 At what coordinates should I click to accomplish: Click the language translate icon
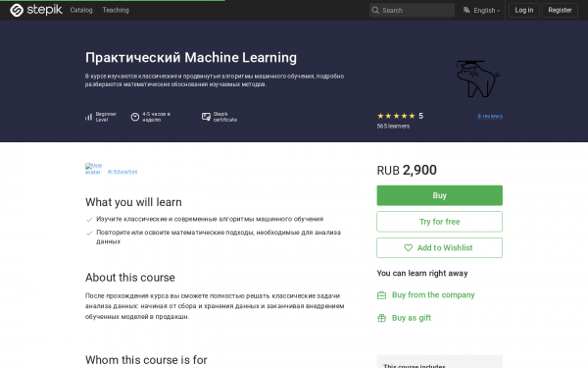pos(466,10)
